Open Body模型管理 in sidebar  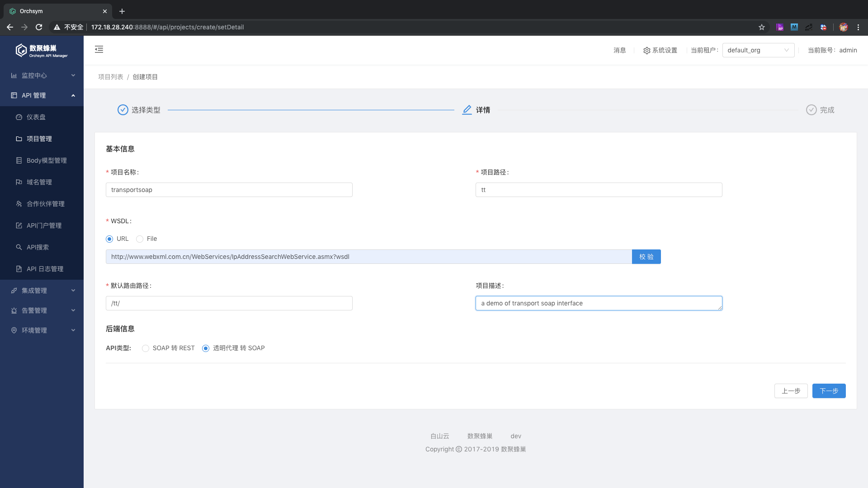click(x=46, y=160)
